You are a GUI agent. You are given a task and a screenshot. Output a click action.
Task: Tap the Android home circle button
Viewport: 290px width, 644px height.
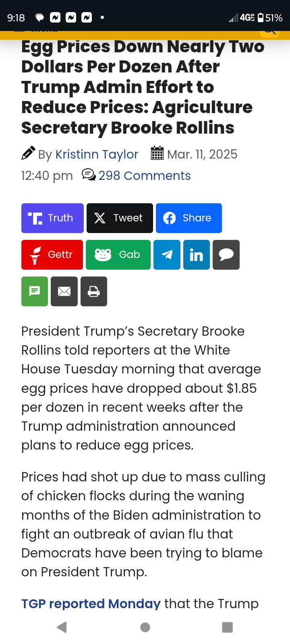pyautogui.click(x=145, y=627)
